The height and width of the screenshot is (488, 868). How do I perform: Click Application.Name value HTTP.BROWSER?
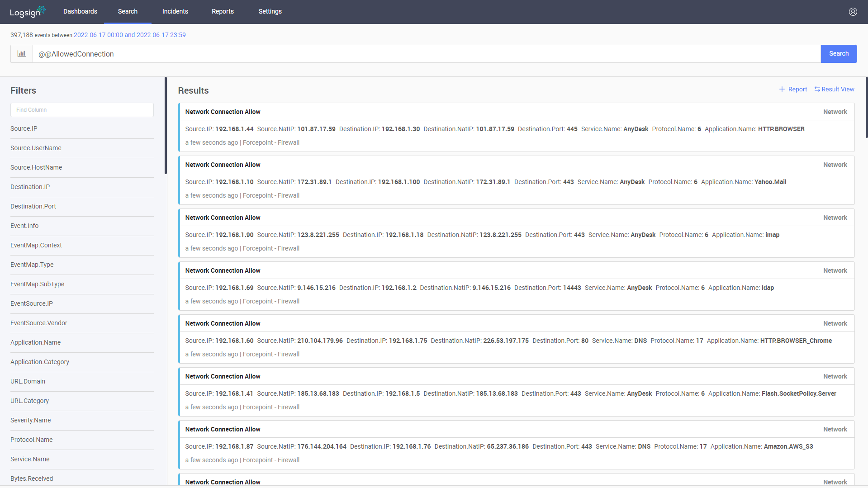[781, 129]
